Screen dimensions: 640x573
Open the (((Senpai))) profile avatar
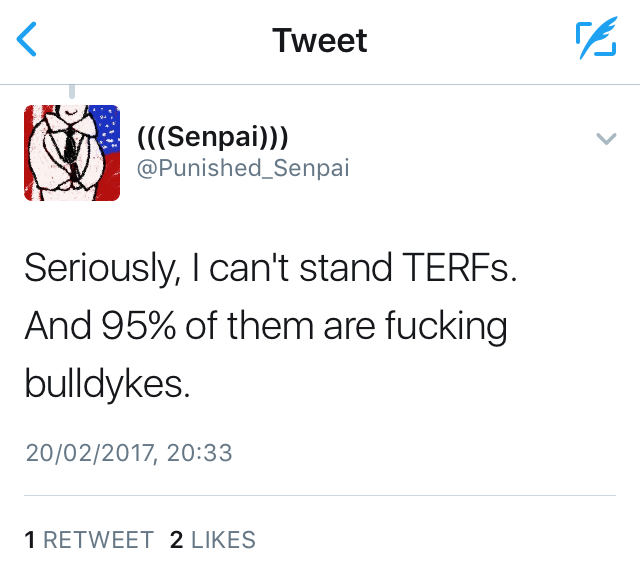click(71, 153)
